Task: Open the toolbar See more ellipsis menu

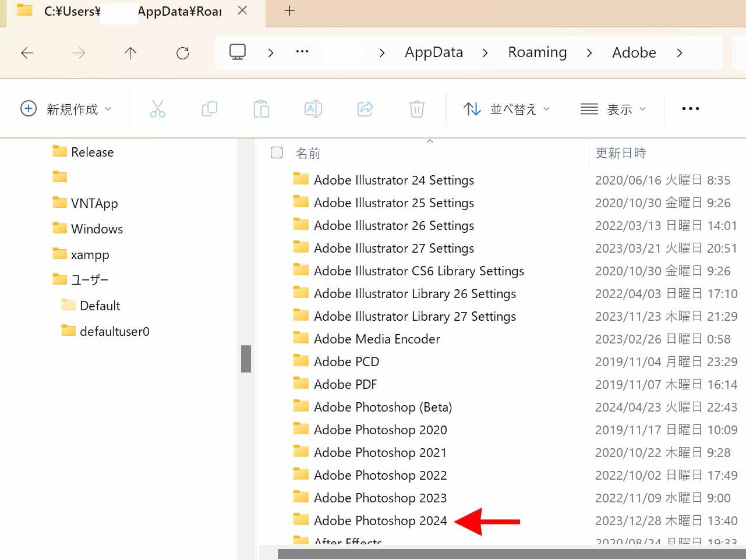Action: 691,109
